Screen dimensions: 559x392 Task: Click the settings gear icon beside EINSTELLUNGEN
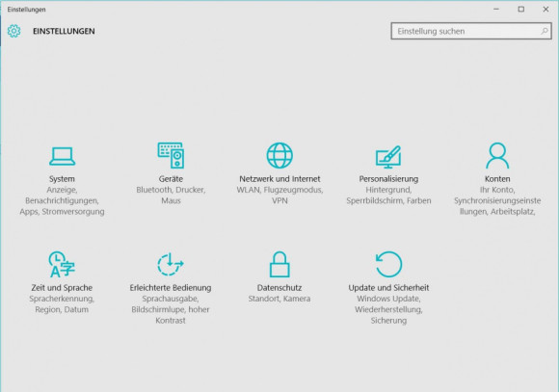point(13,31)
